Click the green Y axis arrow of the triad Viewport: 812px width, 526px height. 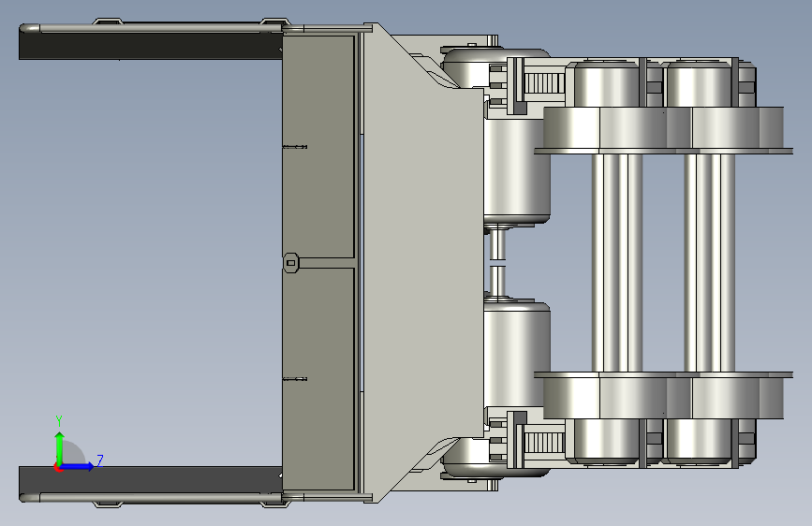[59, 446]
